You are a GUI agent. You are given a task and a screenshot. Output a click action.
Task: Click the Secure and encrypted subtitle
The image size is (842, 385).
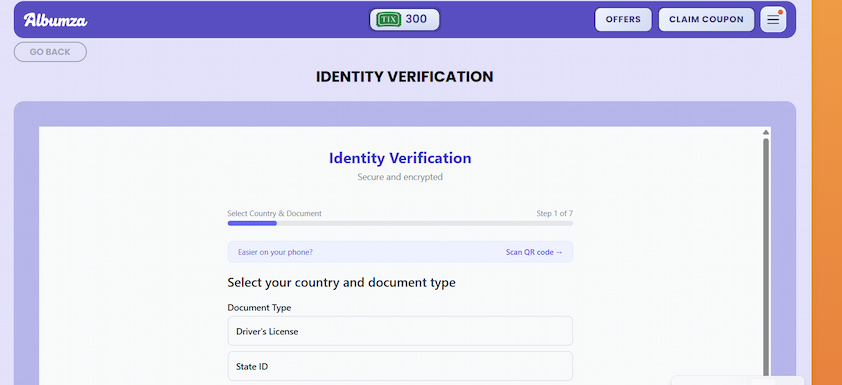(x=400, y=177)
